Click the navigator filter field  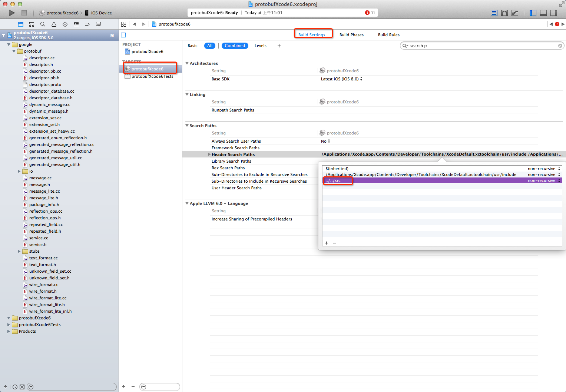click(x=72, y=387)
